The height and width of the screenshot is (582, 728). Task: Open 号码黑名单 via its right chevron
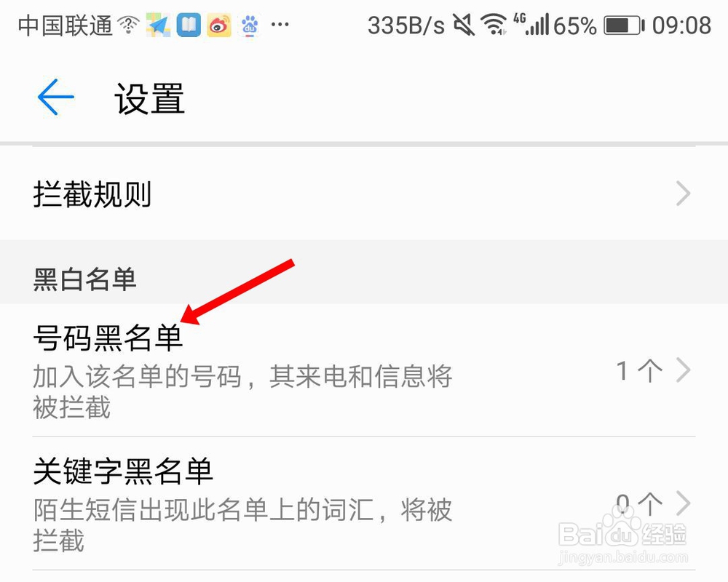point(684,370)
